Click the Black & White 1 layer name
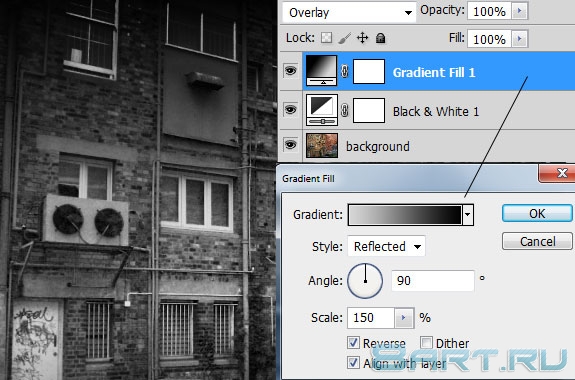The height and width of the screenshot is (380, 575). (x=436, y=111)
